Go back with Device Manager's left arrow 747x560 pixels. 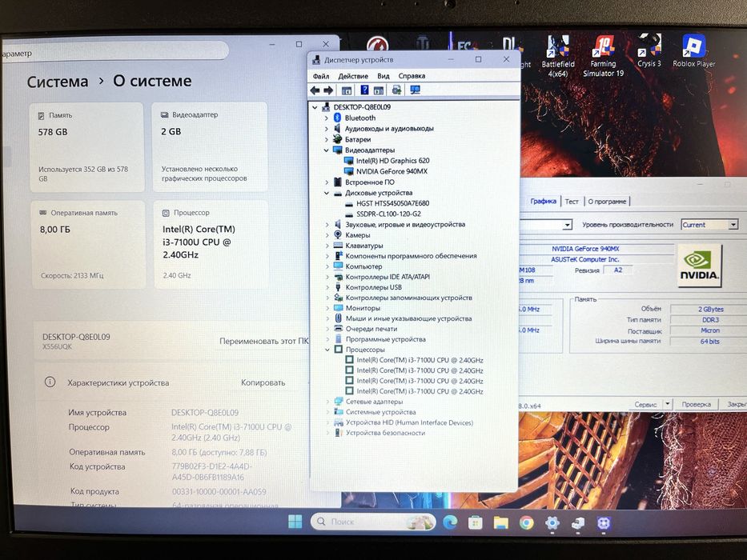pyautogui.click(x=315, y=90)
